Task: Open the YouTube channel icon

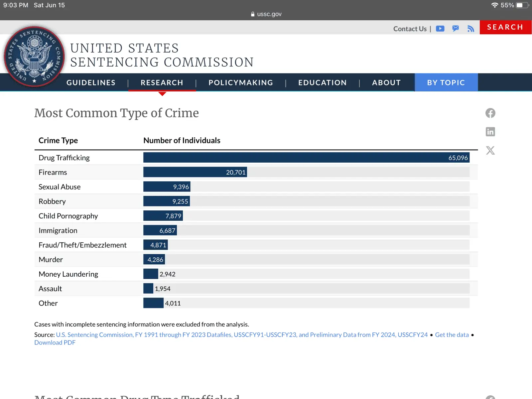Action: (x=440, y=29)
